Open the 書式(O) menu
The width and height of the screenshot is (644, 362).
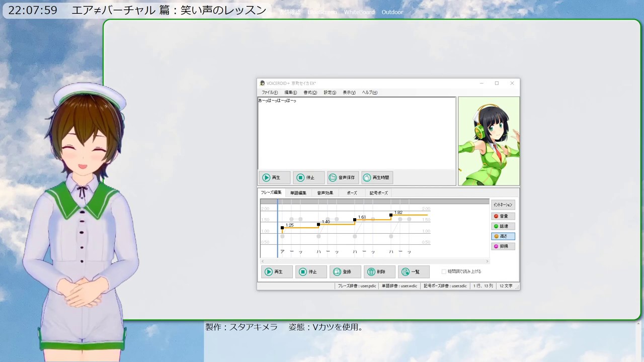coord(310,93)
